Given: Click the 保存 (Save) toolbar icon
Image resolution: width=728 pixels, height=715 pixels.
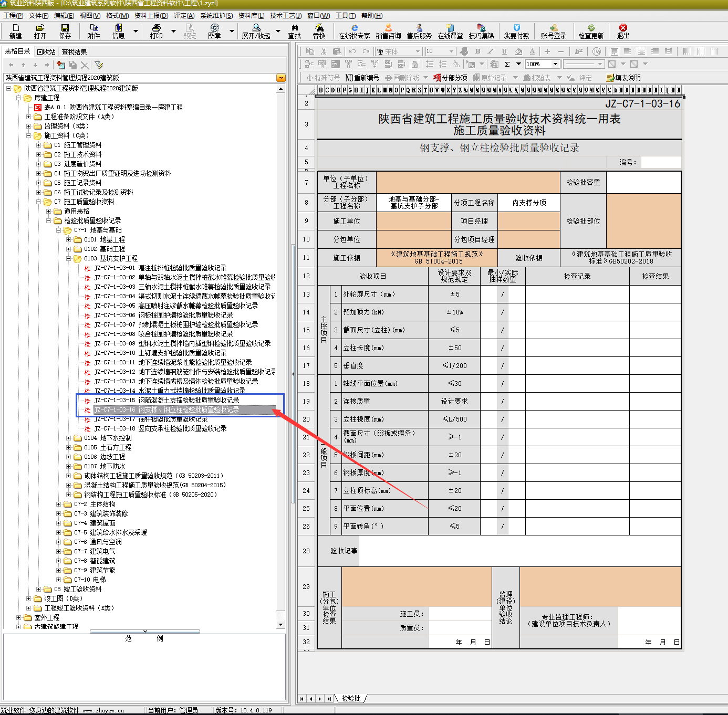Looking at the screenshot, I should (65, 31).
